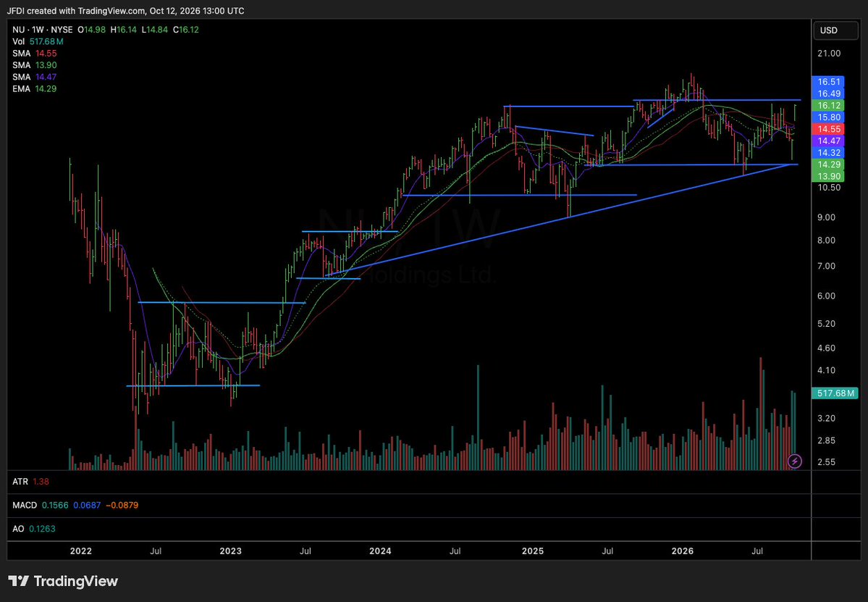Click the 2023 label on the time axis

click(x=230, y=551)
